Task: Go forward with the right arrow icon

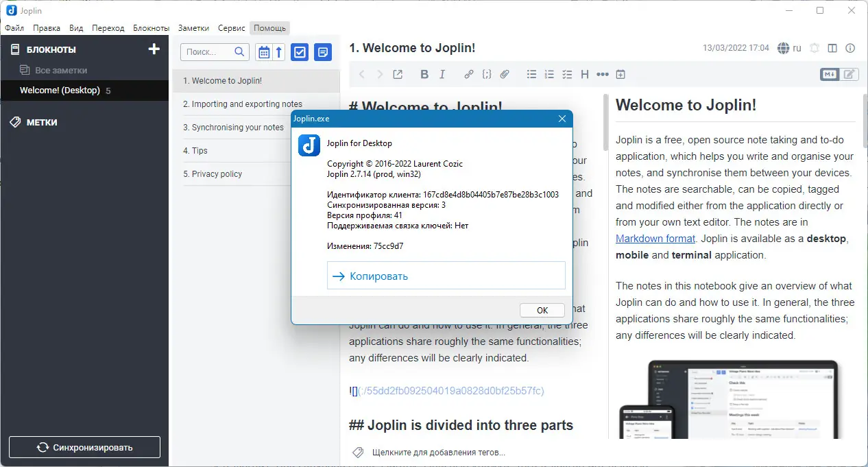Action: coord(380,75)
